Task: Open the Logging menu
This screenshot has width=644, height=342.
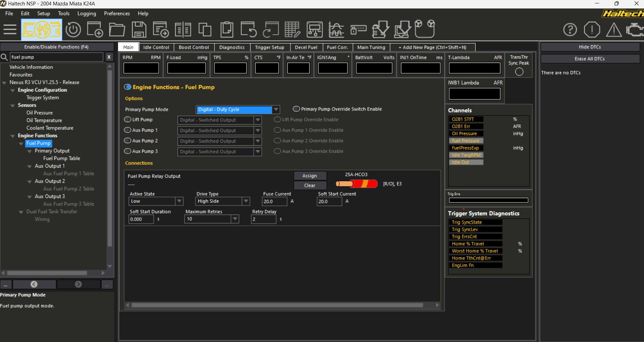Action: (x=87, y=14)
